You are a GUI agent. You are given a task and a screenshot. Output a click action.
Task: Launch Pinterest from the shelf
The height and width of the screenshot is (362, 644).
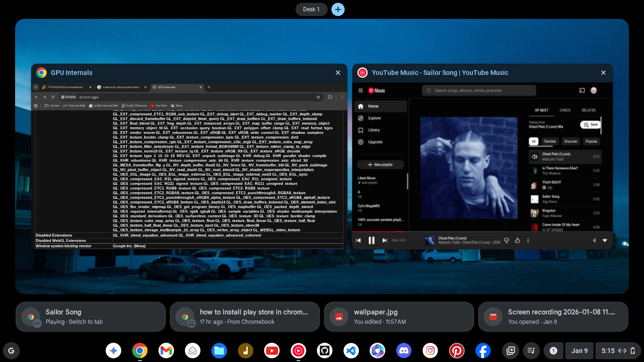point(457,351)
